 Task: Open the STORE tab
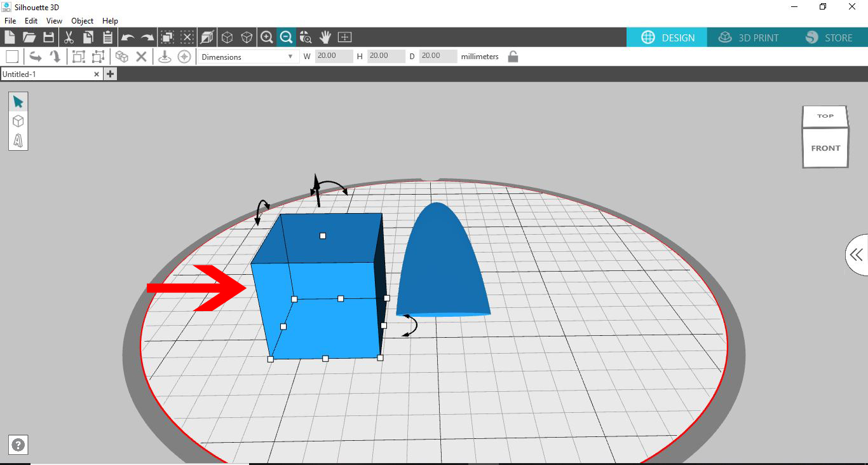click(829, 38)
